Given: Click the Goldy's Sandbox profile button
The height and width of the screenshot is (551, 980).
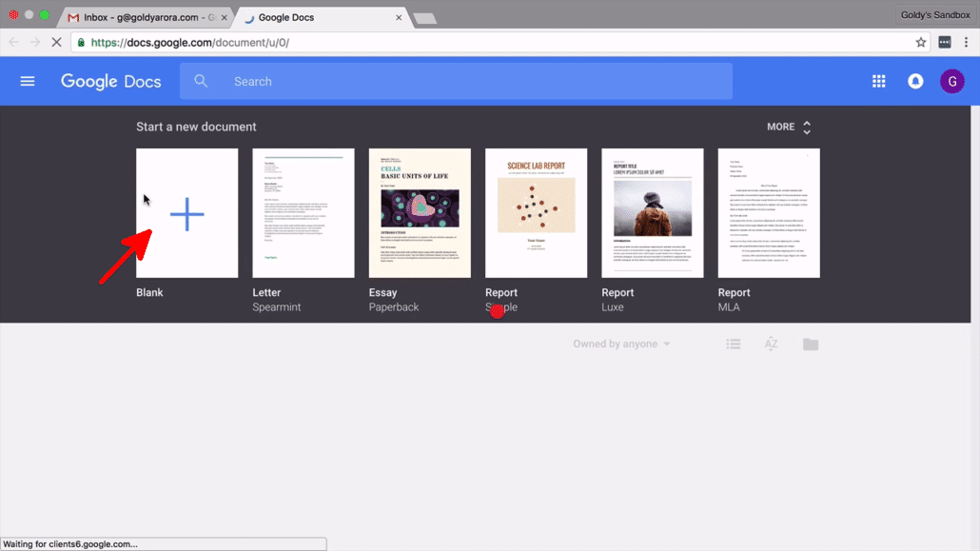Looking at the screenshot, I should point(935,15).
